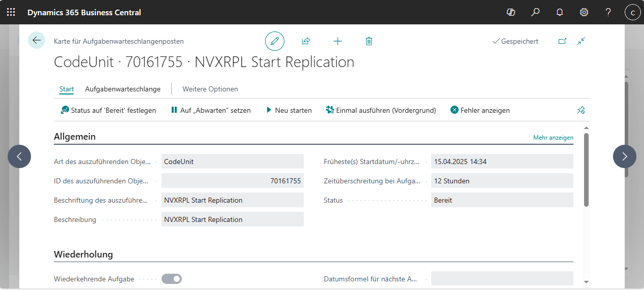Click the trash delete icon
The height and width of the screenshot is (290, 644).
click(x=369, y=41)
